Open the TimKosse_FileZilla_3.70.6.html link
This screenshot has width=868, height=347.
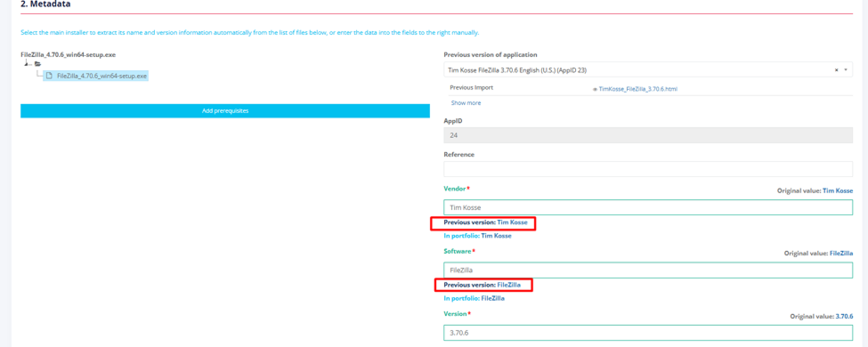pyautogui.click(x=638, y=89)
